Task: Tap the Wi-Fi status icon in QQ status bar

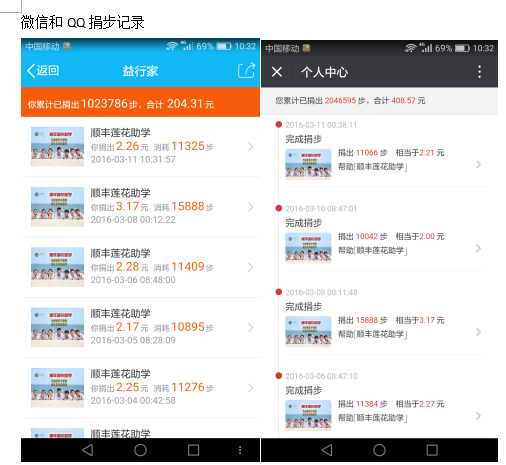Action: (x=172, y=46)
